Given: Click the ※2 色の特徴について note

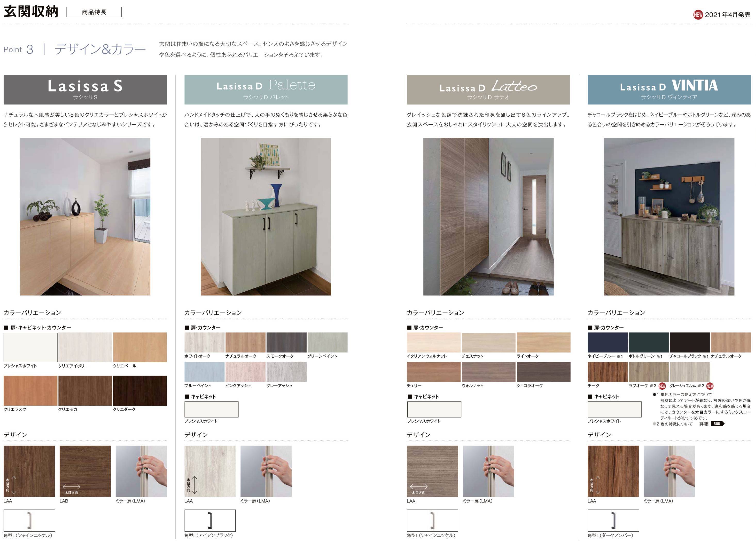Looking at the screenshot, I should (672, 424).
